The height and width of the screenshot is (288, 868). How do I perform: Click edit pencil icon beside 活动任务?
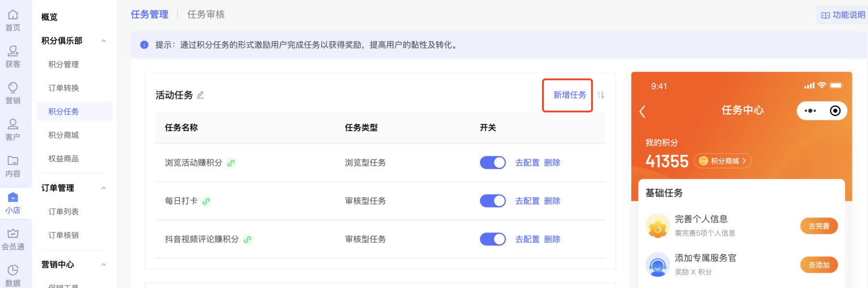200,95
